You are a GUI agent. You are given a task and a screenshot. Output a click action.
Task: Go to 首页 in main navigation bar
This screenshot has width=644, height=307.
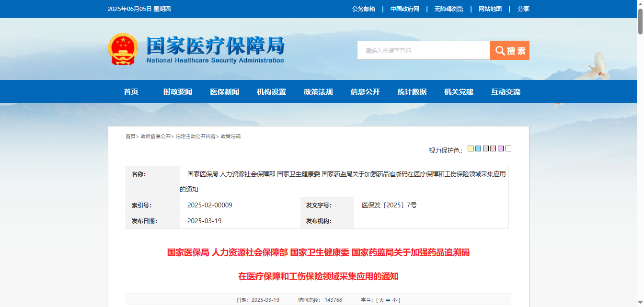pyautogui.click(x=131, y=92)
